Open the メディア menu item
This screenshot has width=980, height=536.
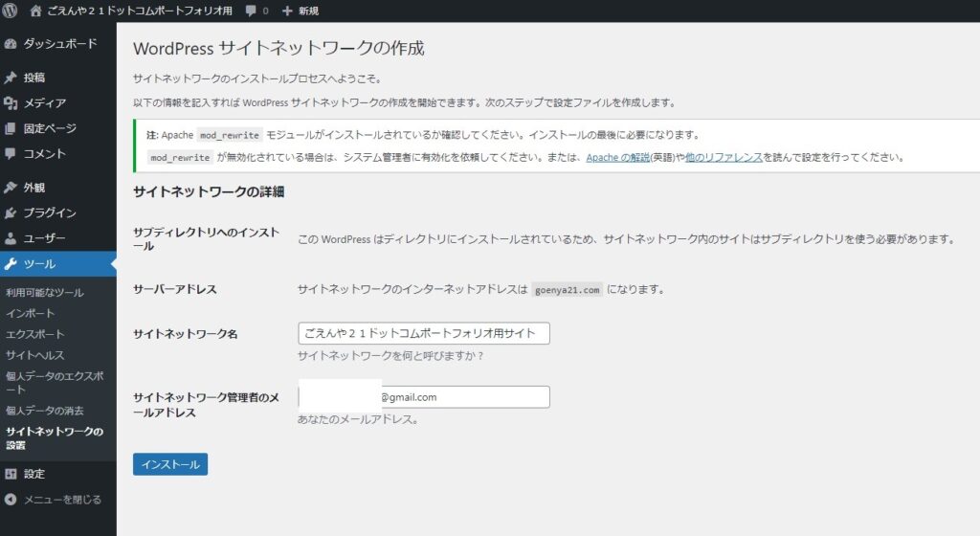click(x=58, y=103)
